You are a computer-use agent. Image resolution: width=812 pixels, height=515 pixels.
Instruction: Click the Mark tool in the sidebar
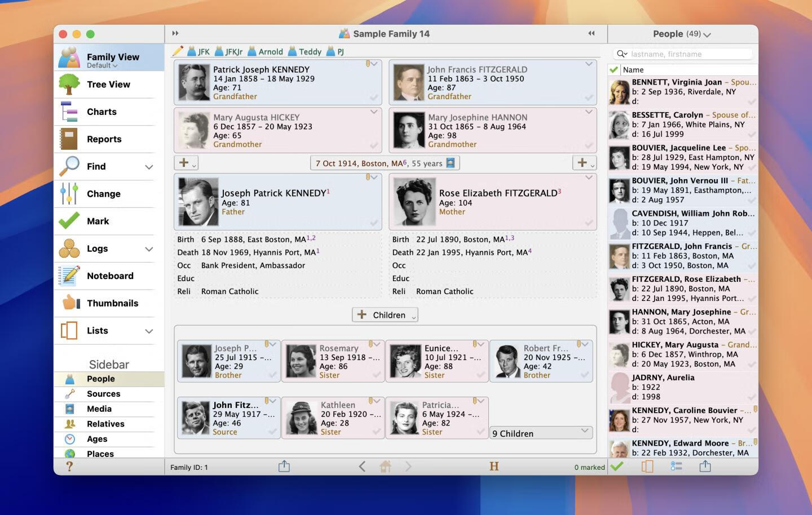click(x=97, y=221)
